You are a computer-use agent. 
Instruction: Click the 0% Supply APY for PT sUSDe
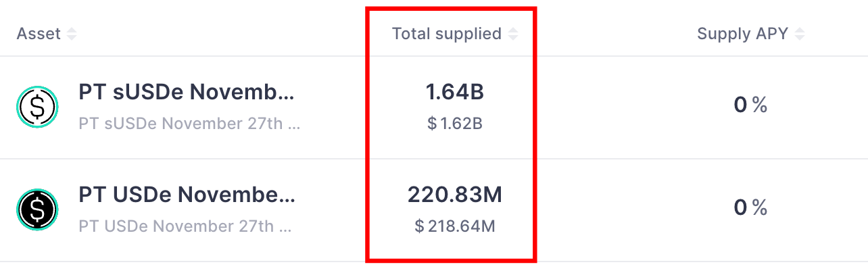750,105
